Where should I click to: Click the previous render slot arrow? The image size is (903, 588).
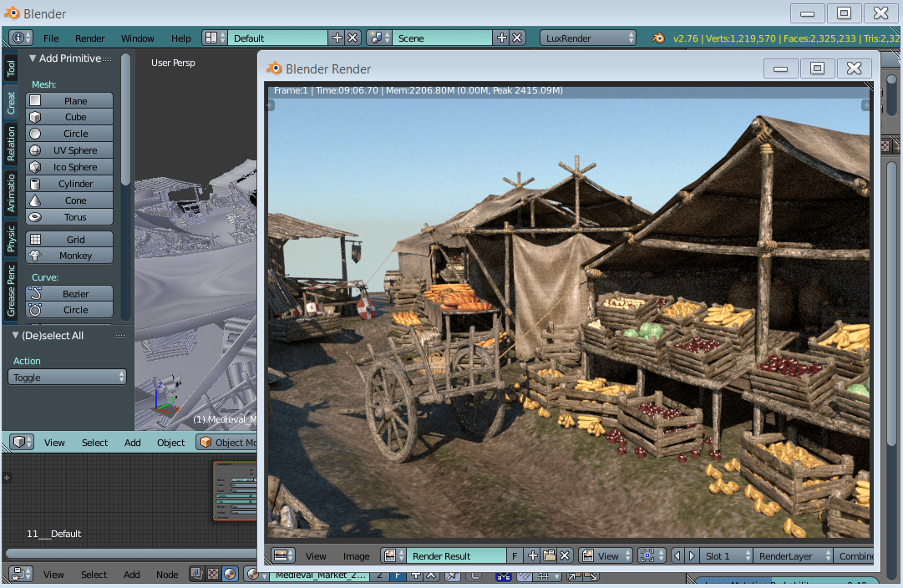click(x=677, y=555)
